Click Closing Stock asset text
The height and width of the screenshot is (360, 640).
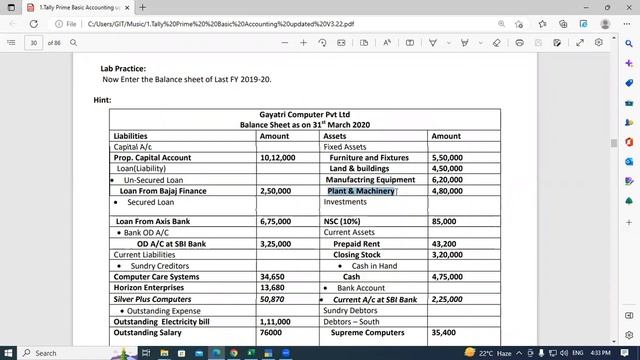357,255
